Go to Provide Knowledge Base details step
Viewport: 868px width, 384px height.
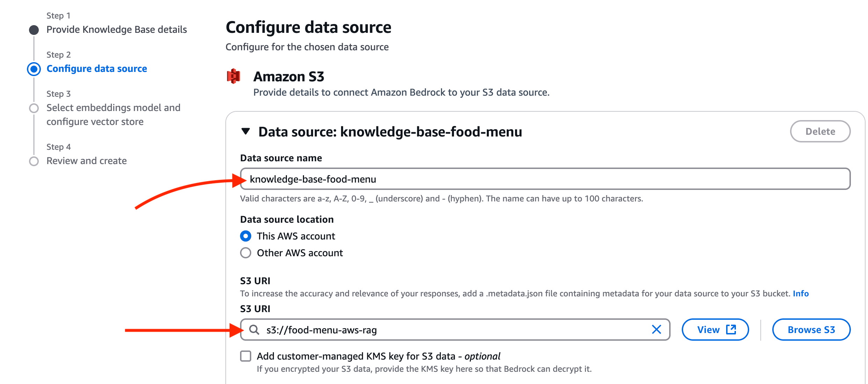tap(116, 30)
